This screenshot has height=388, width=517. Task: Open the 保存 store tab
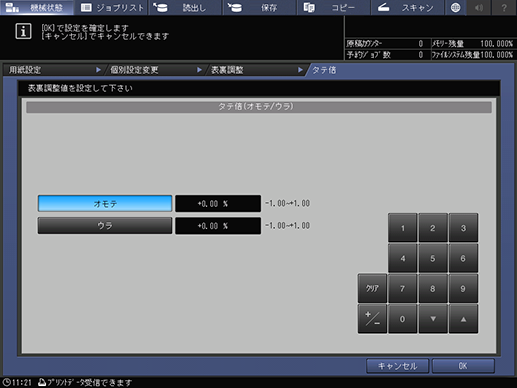click(259, 7)
